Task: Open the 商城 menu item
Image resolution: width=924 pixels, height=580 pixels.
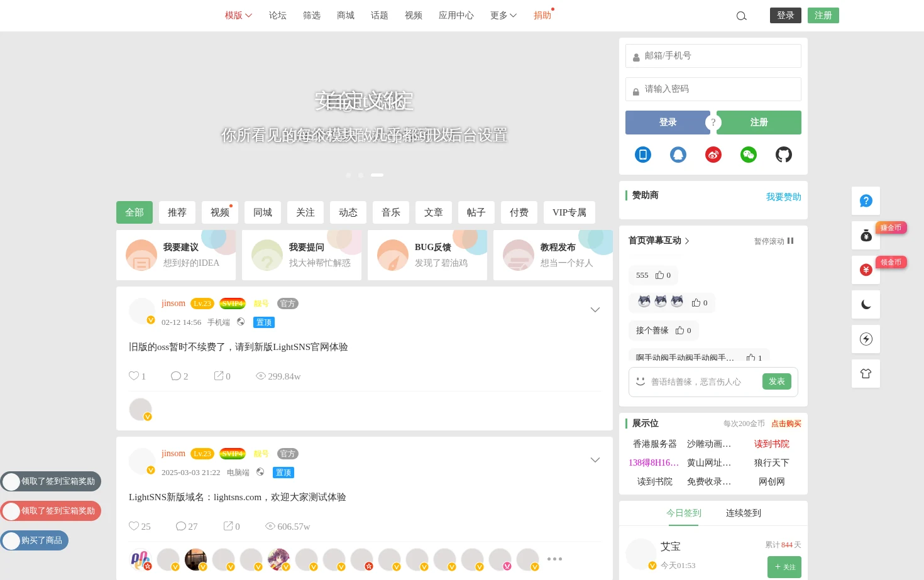Action: (x=346, y=16)
